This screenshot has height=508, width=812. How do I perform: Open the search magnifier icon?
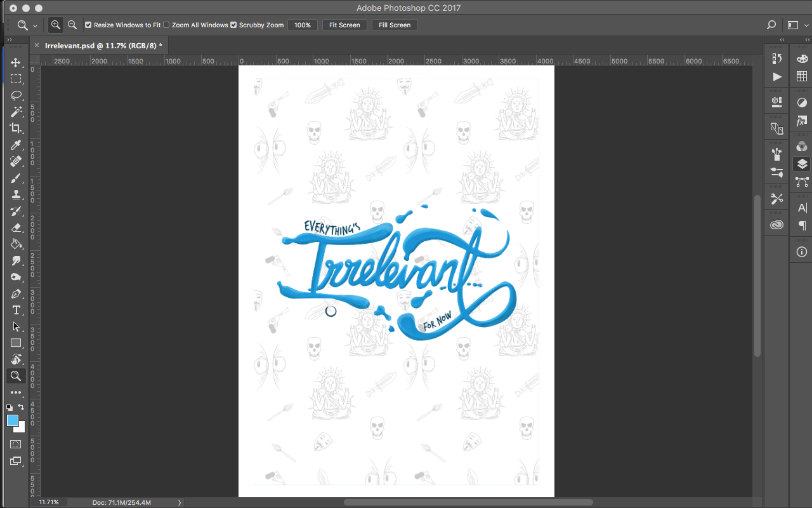point(771,25)
